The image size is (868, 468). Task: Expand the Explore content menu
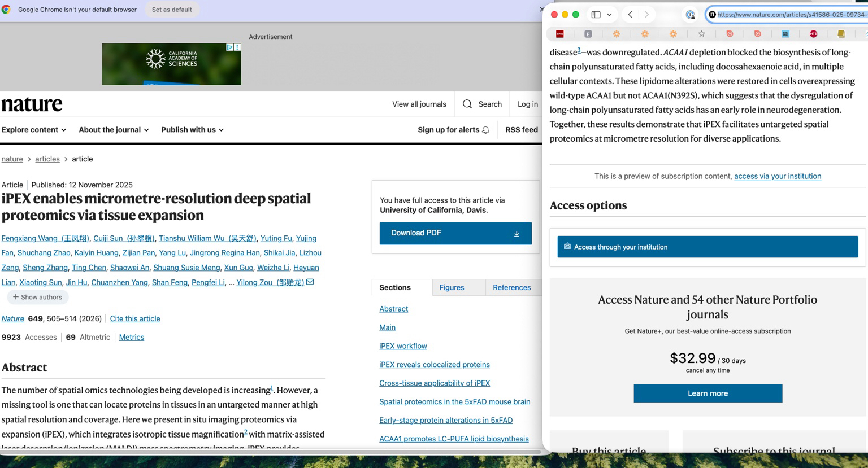(34, 130)
